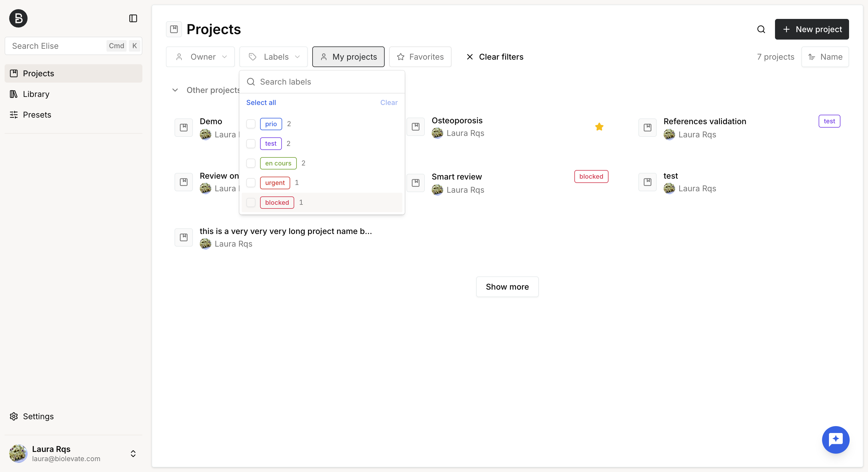
Task: Open the search magnifier in header
Action: point(761,29)
